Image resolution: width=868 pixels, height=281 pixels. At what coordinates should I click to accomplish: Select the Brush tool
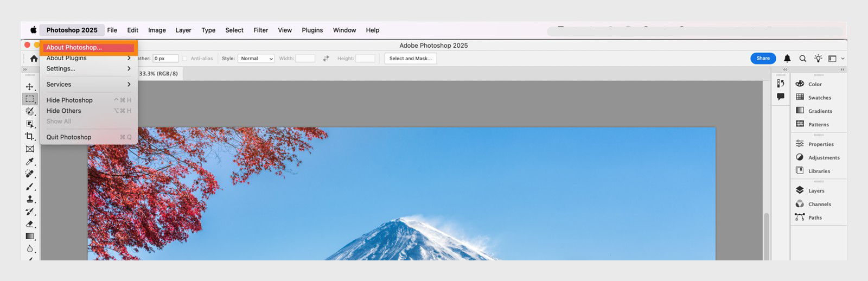pos(30,187)
